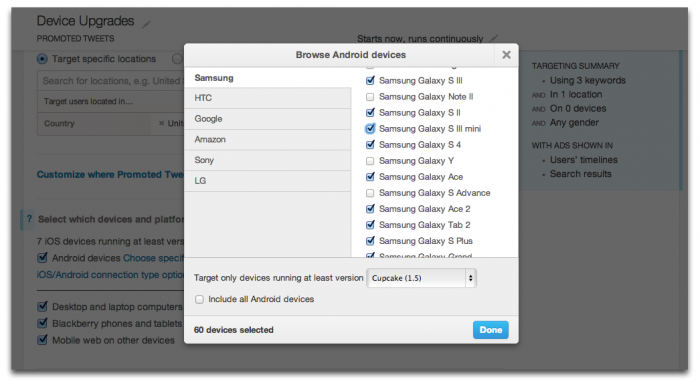Click the pencil icon beside campaign schedule

(493, 38)
